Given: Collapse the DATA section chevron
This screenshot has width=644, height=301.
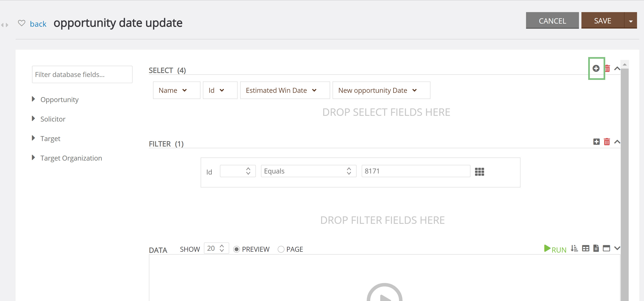Looking at the screenshot, I should click(x=617, y=248).
